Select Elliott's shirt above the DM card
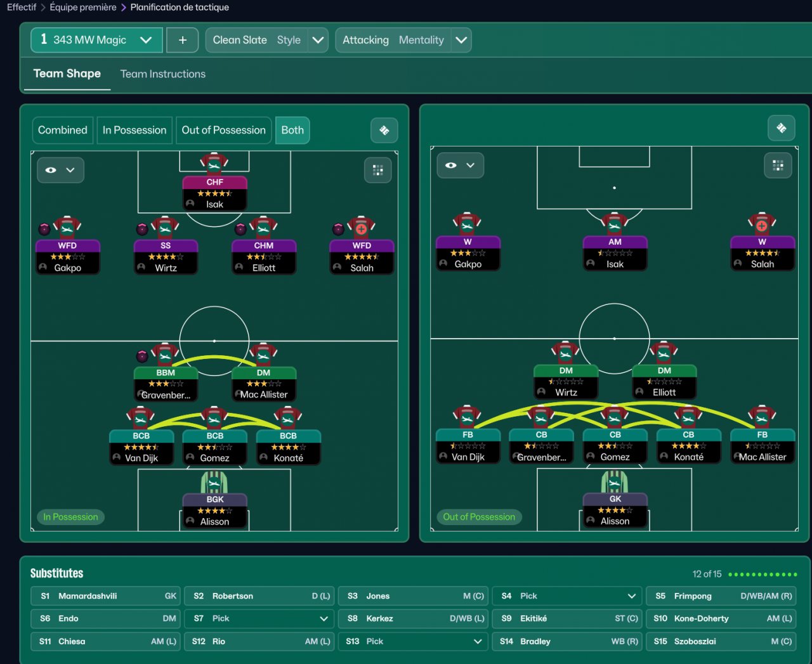The width and height of the screenshot is (812, 664). click(664, 353)
